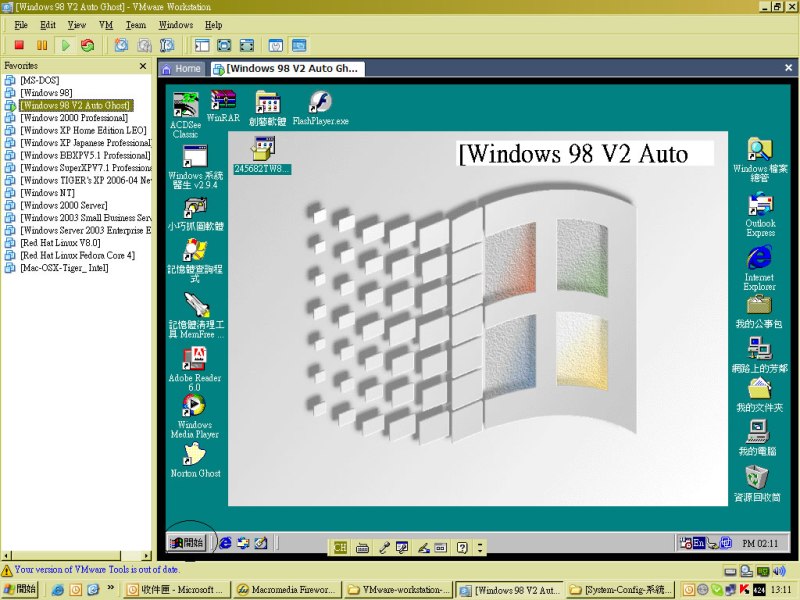Select the WinRAR desktop icon
The width and height of the screenshot is (800, 600).
pyautogui.click(x=223, y=107)
